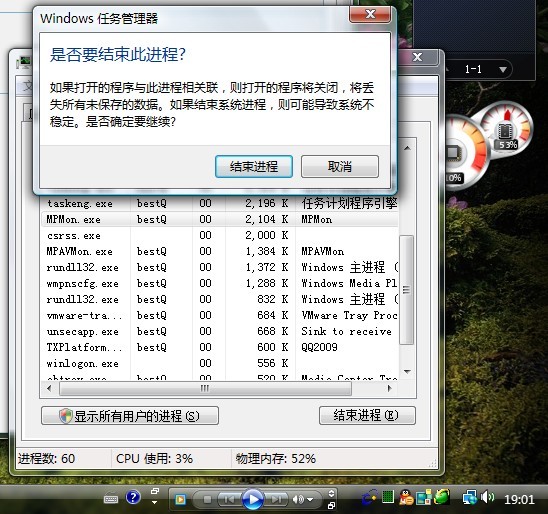Image resolution: width=548 pixels, height=514 pixels.
Task: Click 取消 to cancel the dialog
Action: click(340, 167)
